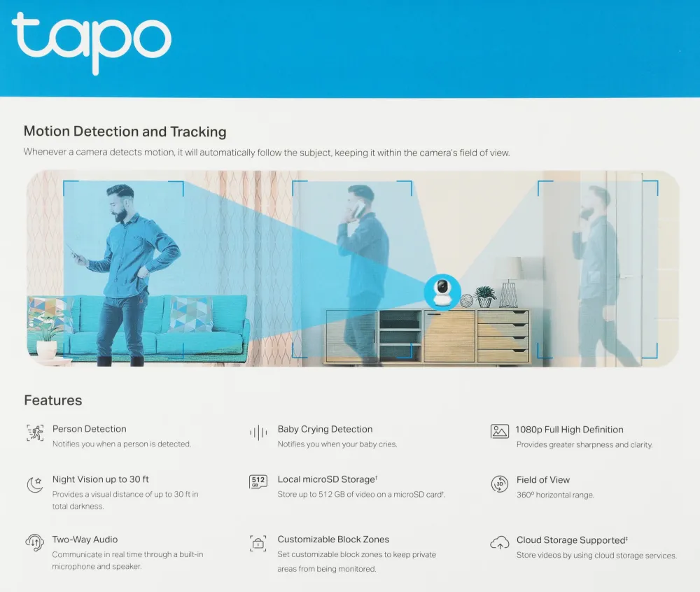
Task: Select "Notifies you when your baby cries."
Action: tap(337, 444)
